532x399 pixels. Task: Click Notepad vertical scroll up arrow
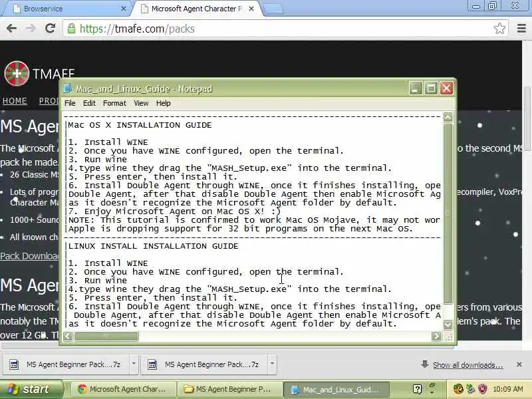coord(448,117)
